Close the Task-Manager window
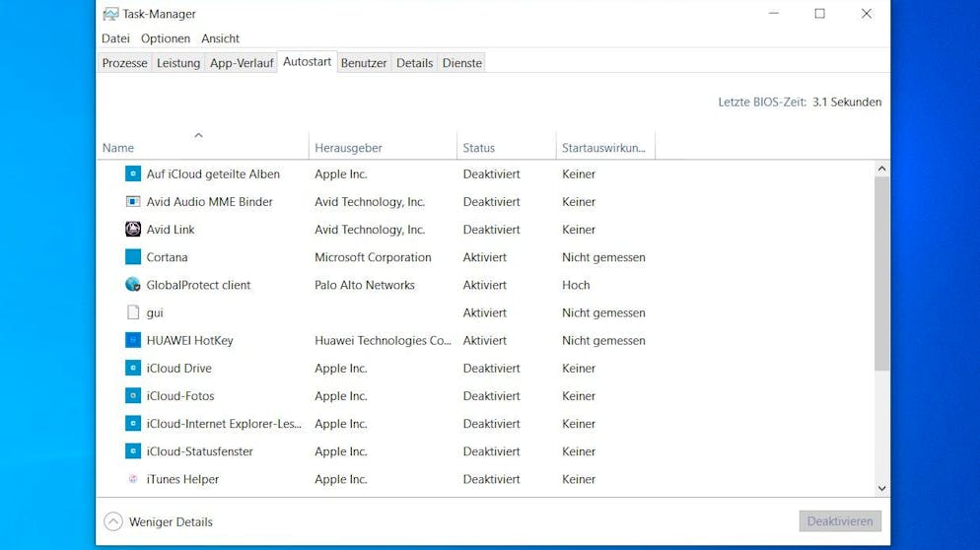Viewport: 980px width, 550px height. coord(867,13)
